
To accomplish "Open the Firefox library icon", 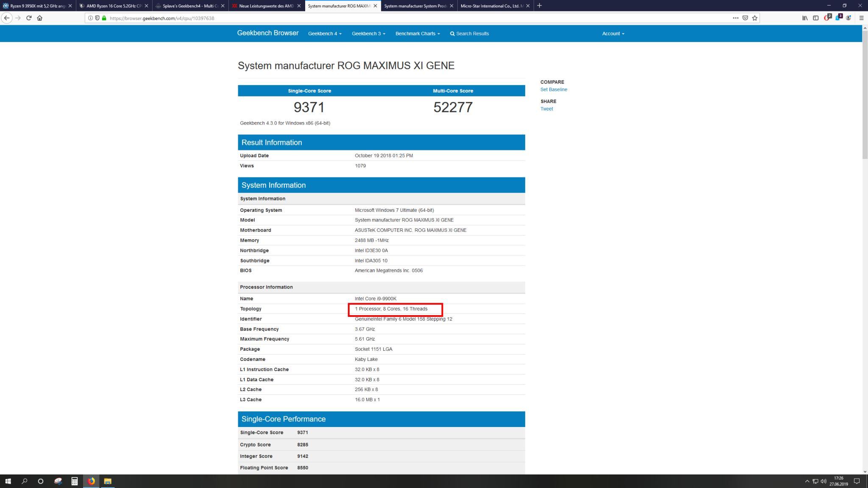I will (804, 18).
